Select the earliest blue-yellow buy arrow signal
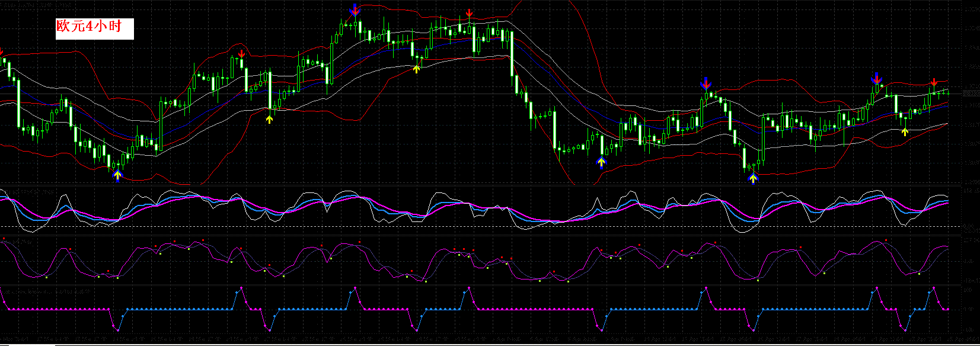Screen dimensions: 980x347 point(117,175)
